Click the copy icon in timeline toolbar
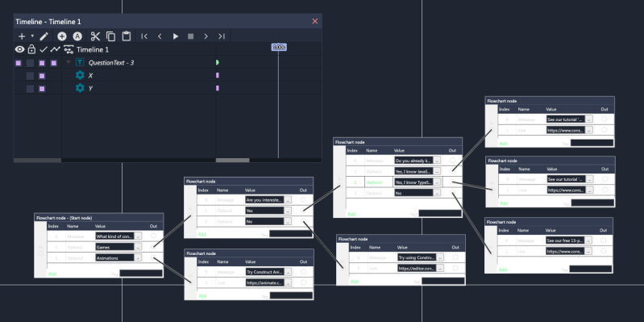Screen dimensions: 644x322 (x=111, y=36)
